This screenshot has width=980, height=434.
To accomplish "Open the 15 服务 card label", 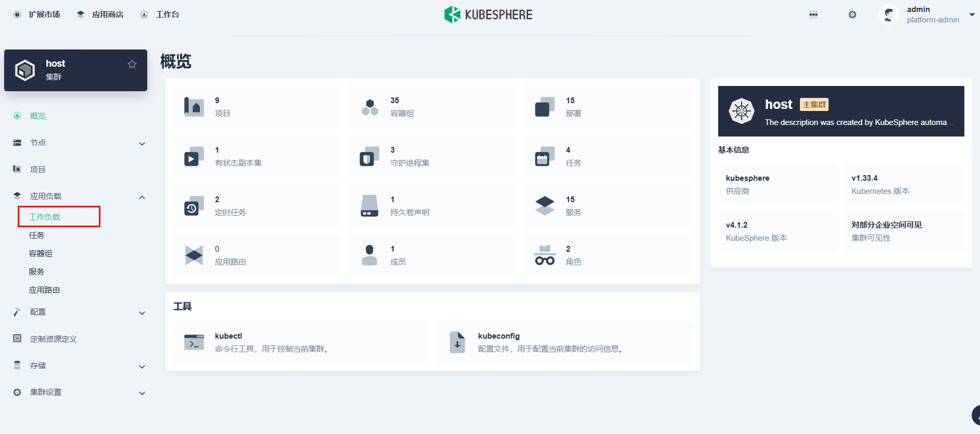I will tap(574, 212).
